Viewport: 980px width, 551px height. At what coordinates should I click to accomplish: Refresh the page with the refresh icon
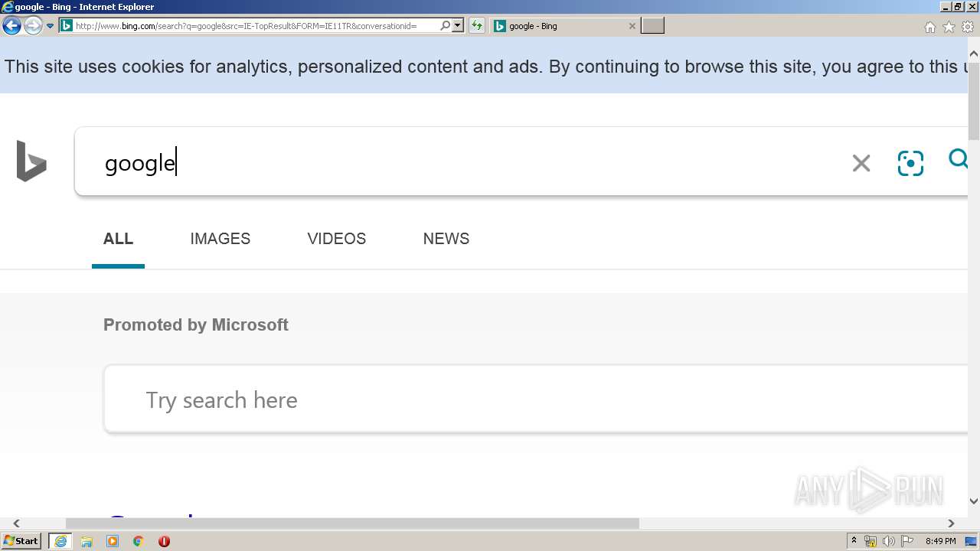477,26
